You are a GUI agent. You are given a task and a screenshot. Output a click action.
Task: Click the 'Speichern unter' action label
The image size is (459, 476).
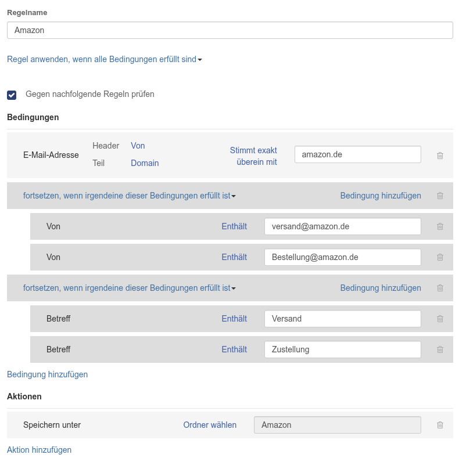52,425
